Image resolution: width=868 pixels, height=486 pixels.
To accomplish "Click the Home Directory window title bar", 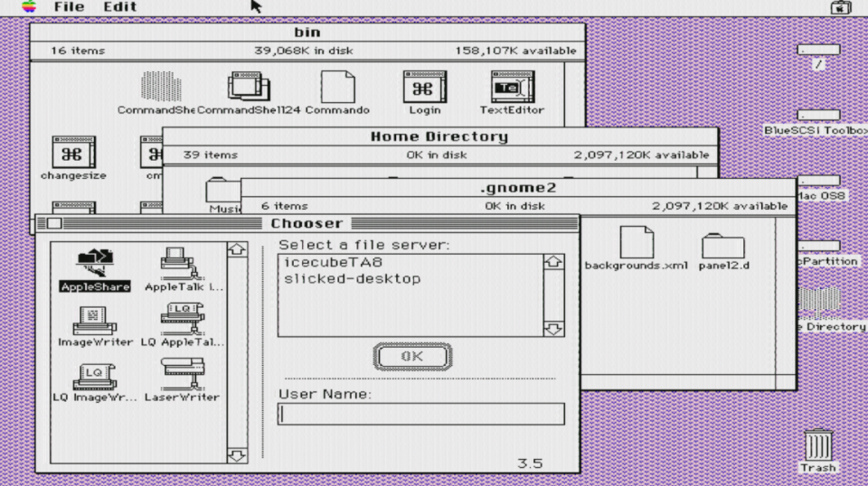I will [x=439, y=136].
